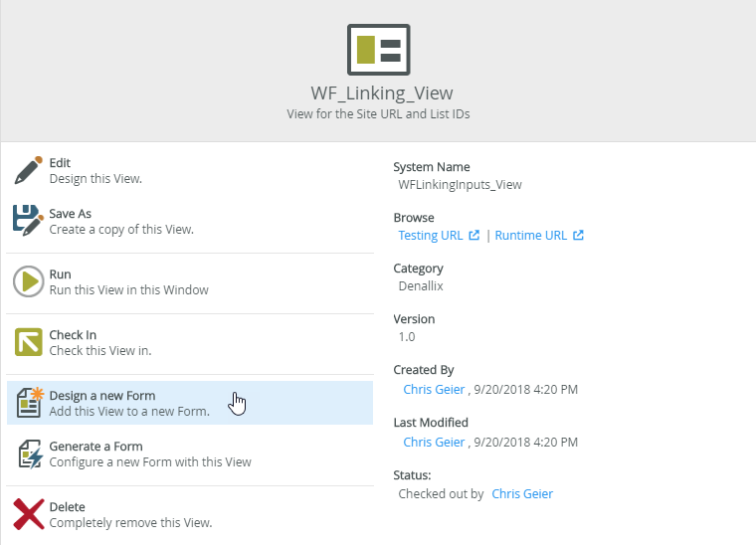This screenshot has height=545, width=756.
Task: Click the WF_Linking_View title text
Action: 382,93
